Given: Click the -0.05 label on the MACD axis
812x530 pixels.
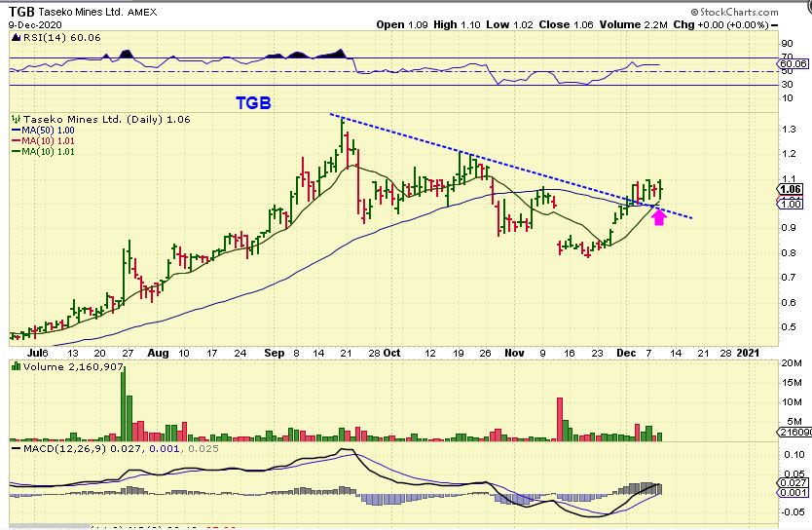Looking at the screenshot, I should (793, 511).
